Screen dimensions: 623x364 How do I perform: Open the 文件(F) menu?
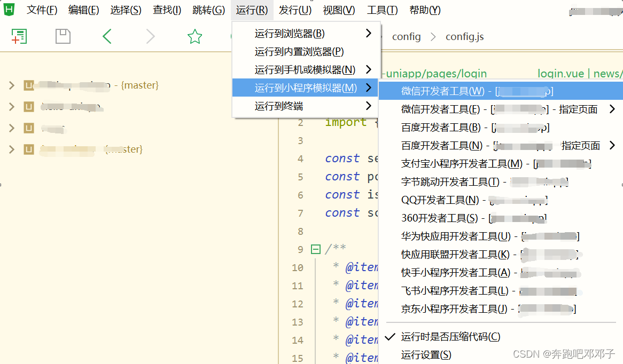coord(42,10)
